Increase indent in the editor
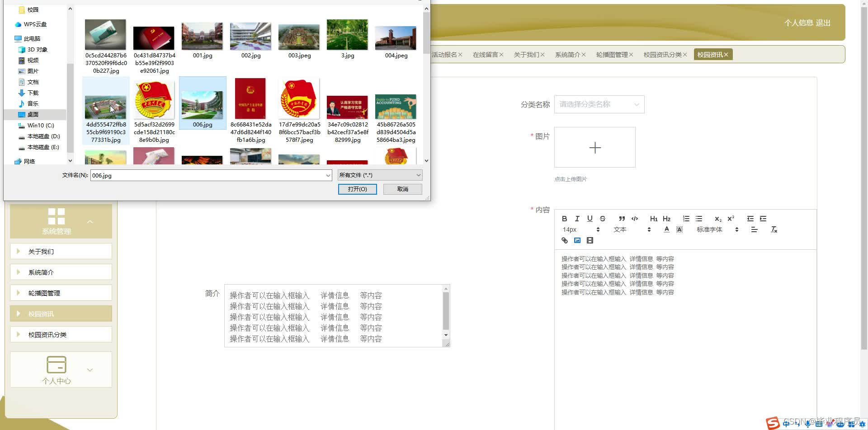This screenshot has height=430, width=868. tap(763, 219)
